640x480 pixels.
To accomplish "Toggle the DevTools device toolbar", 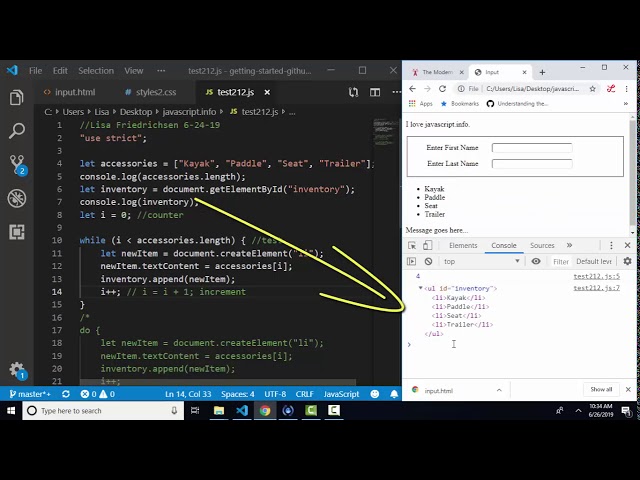I will point(427,245).
